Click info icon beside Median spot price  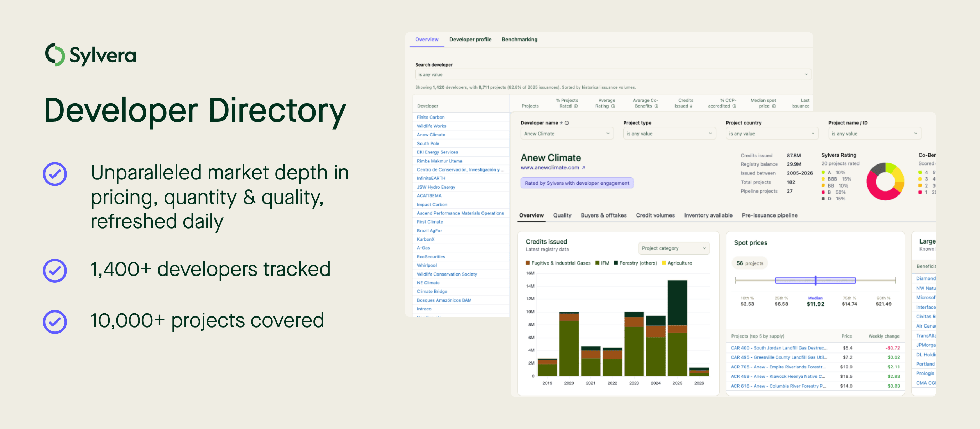pos(774,106)
